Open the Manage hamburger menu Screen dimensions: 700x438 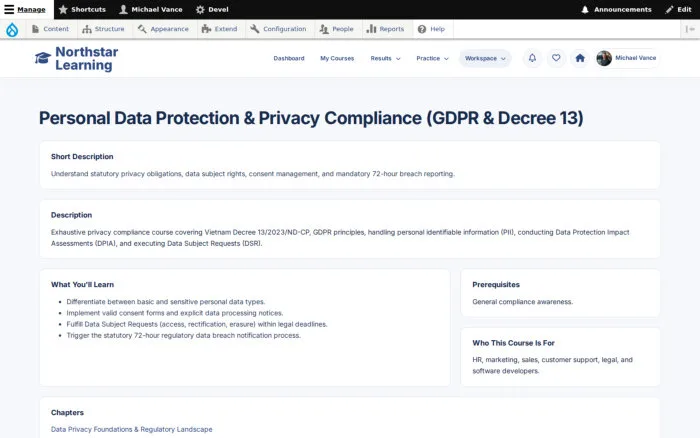pos(25,9)
